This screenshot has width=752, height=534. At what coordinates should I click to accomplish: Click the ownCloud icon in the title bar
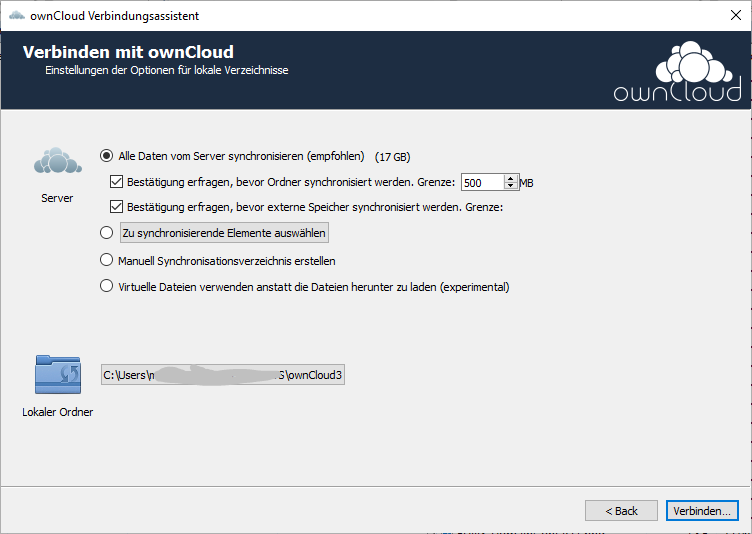[16, 15]
